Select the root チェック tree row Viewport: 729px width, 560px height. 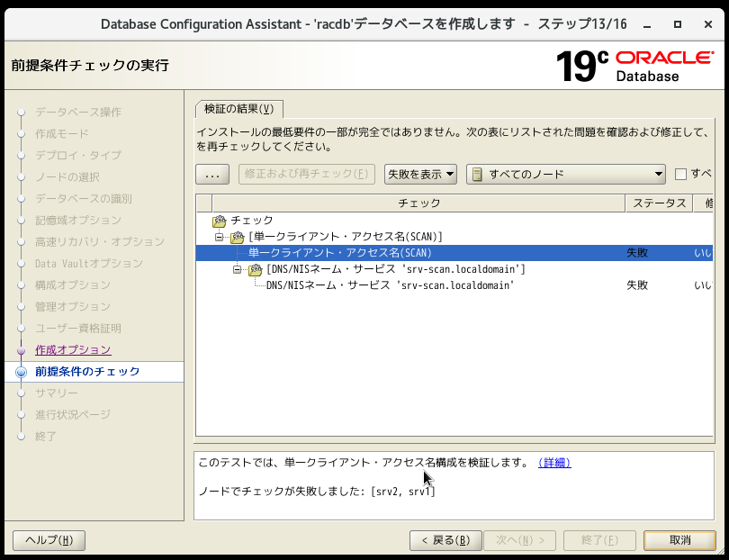pyautogui.click(x=454, y=221)
